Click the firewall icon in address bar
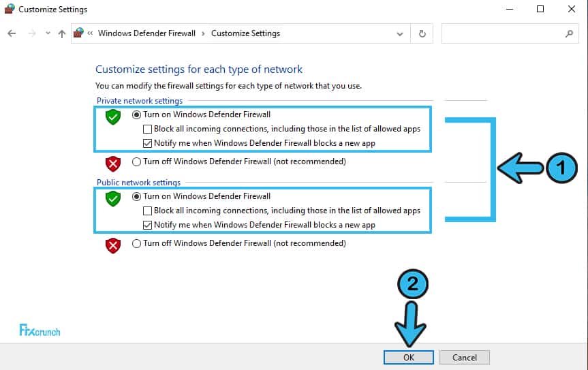Image resolution: width=588 pixels, height=370 pixels. pyautogui.click(x=78, y=33)
